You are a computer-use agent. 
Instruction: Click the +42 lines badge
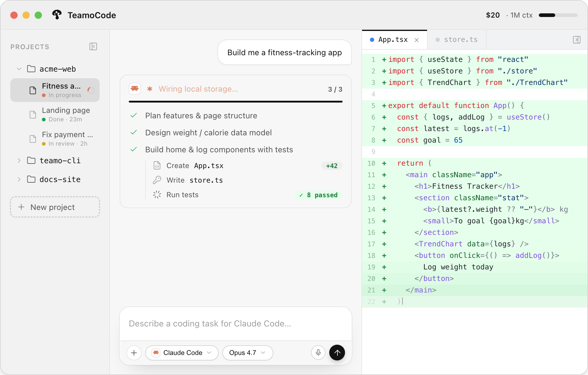point(332,166)
